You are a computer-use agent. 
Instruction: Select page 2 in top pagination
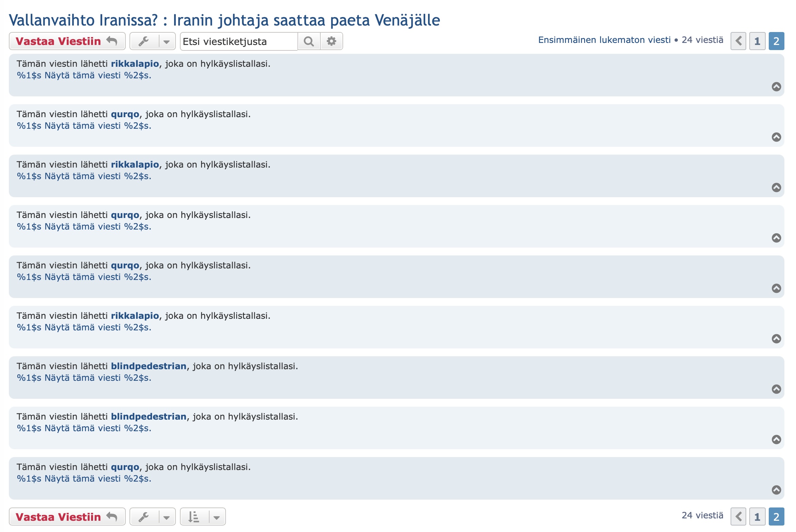click(777, 41)
